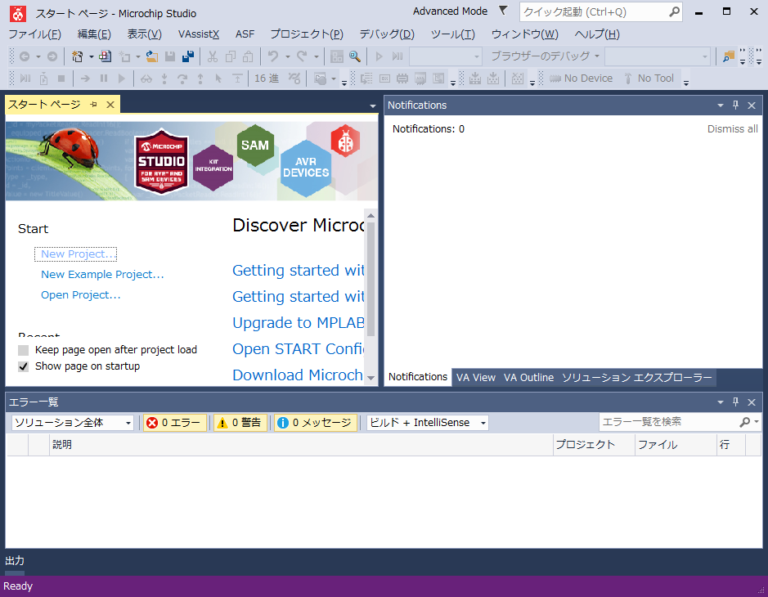
Task: Open the プロジェクト(P) menu
Action: (x=306, y=34)
